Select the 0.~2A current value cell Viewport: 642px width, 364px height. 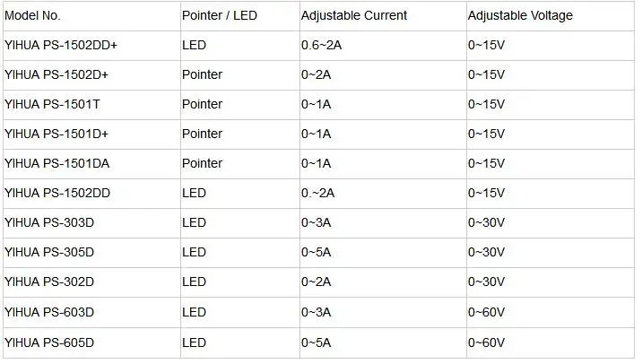tap(383, 194)
